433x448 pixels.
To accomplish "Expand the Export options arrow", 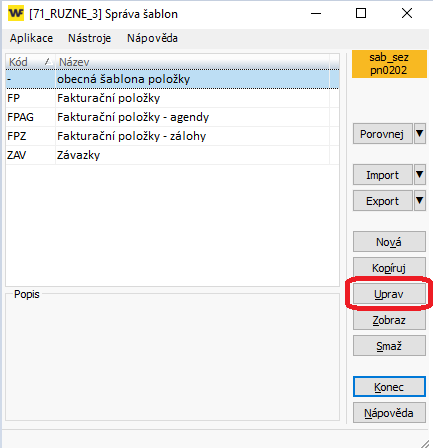I will click(420, 201).
